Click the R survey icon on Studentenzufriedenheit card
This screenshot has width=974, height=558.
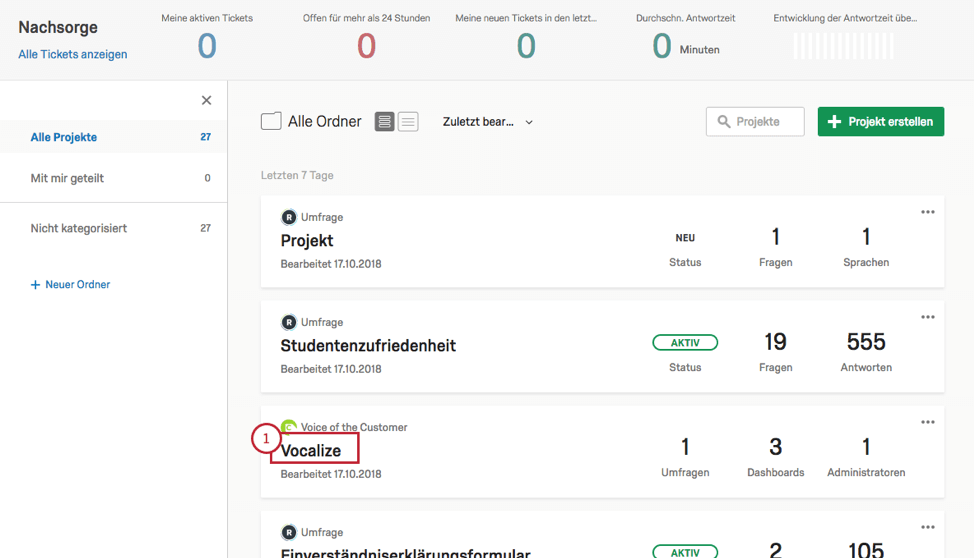pyautogui.click(x=289, y=322)
